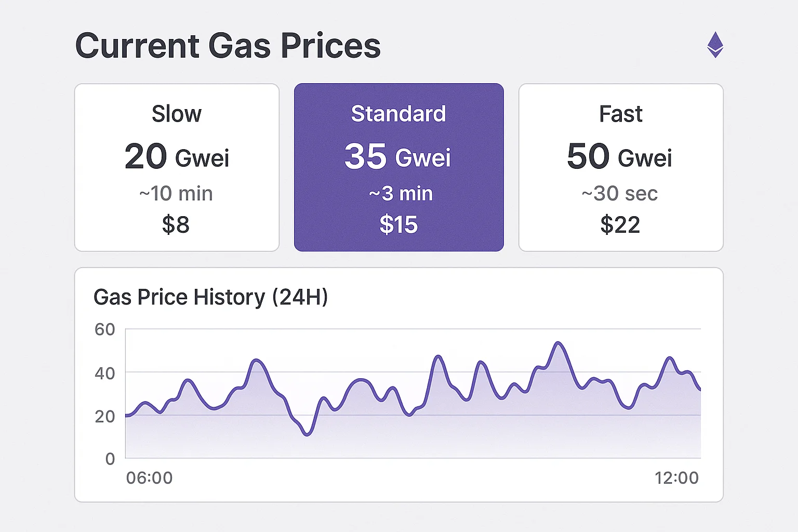Click the highest peak of the chart line
Screen dimensions: 798x532
click(x=558, y=343)
